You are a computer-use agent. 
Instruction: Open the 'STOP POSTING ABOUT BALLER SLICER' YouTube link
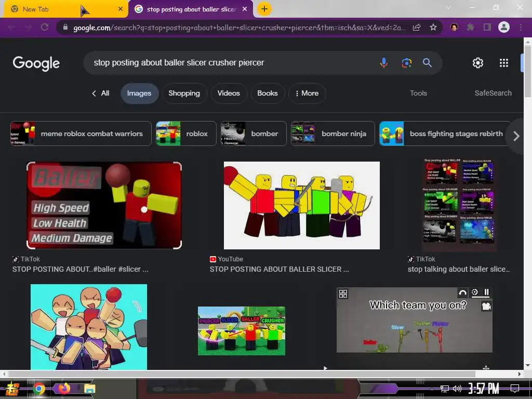[x=279, y=269]
